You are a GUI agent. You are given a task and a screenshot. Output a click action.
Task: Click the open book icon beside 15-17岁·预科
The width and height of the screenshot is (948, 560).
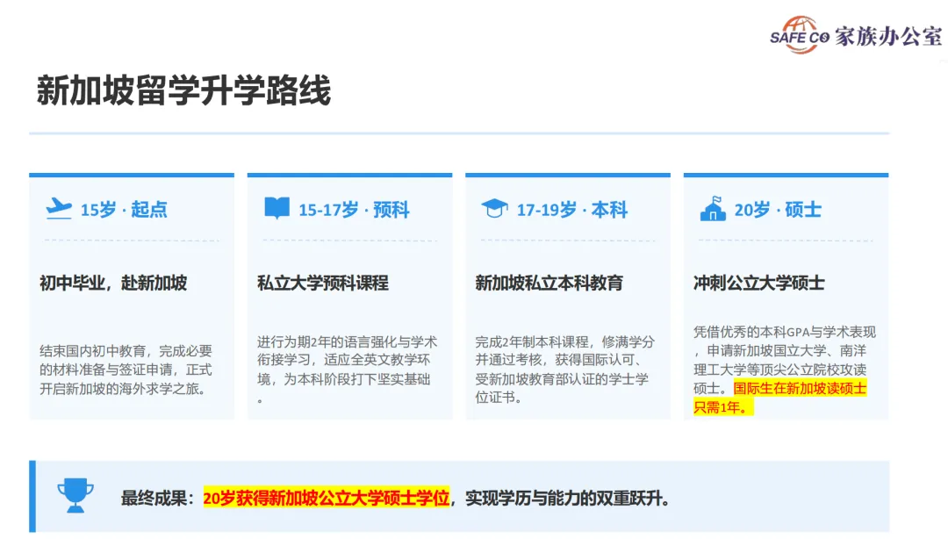tap(276, 208)
